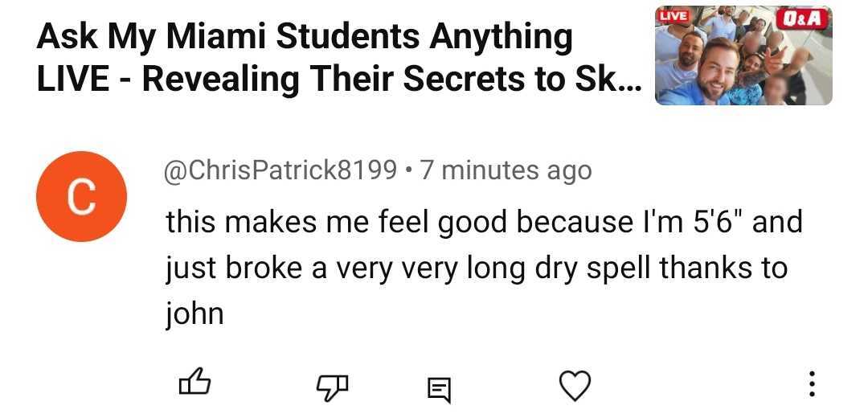Viewport: 868px width, 418px height.
Task: Tap the orange C profile avatar
Action: pyautogui.click(x=80, y=196)
